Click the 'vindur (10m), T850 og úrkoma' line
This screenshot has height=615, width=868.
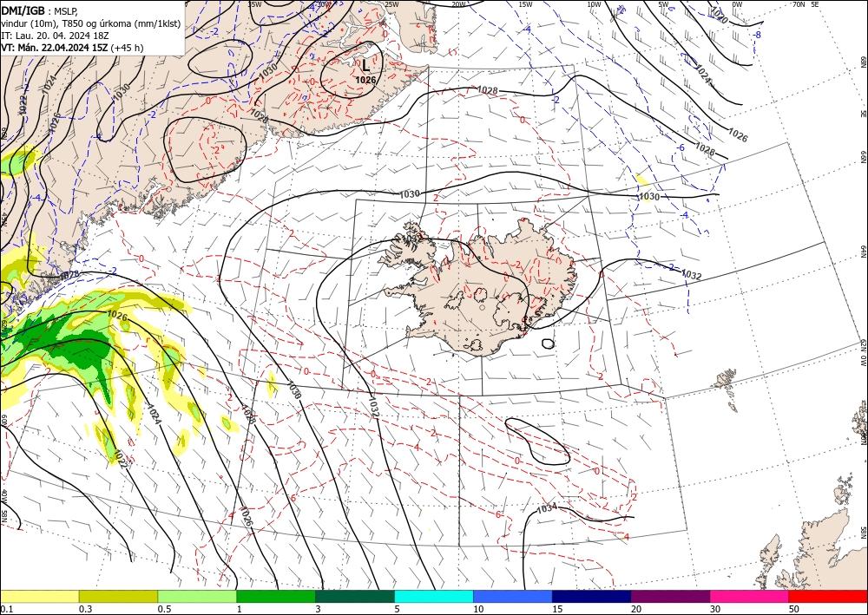pos(91,23)
